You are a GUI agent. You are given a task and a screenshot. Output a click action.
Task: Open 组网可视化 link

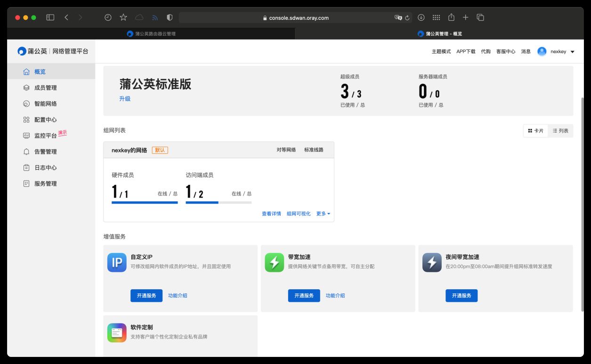[299, 214]
